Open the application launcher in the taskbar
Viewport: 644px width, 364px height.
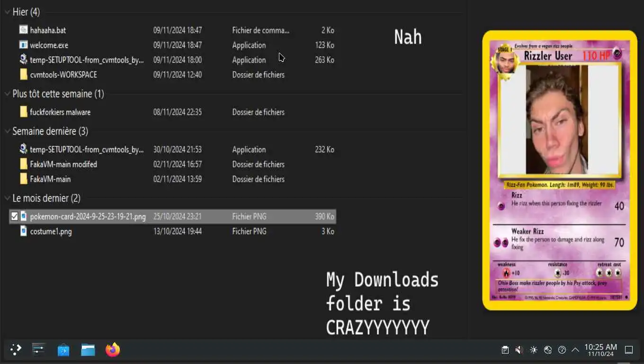coord(16,350)
